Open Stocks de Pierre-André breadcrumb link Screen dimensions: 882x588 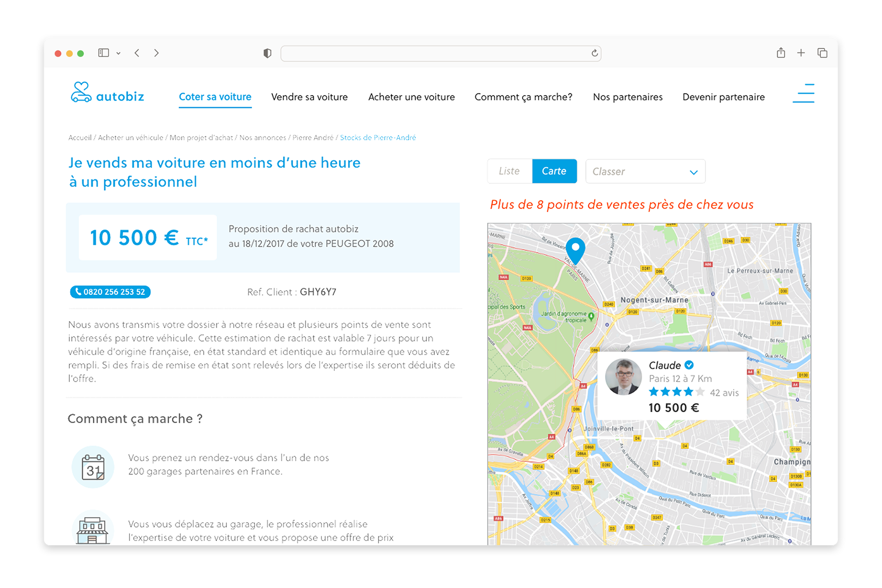click(x=378, y=138)
